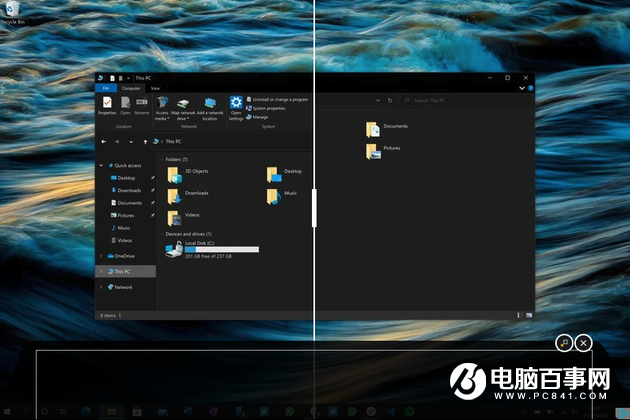Click the Refresh icon by address bar
Screen dimensions: 630x420
pos(390,100)
